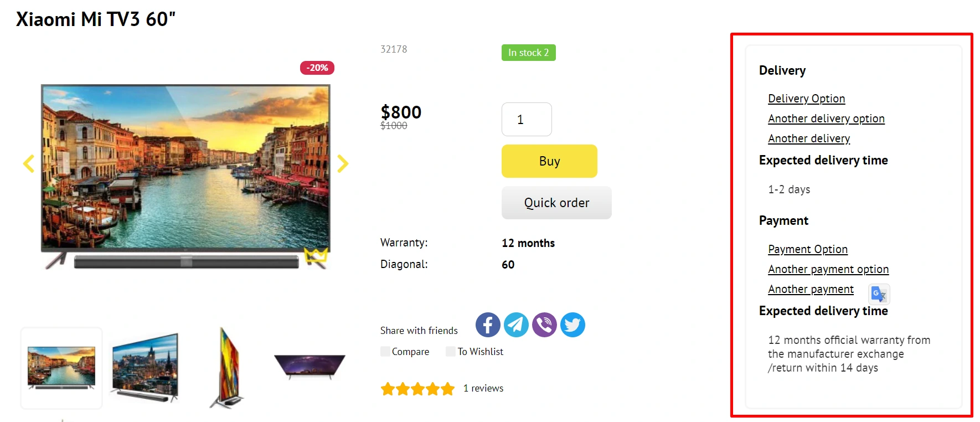Open Another delivery option link
Viewport: 980px width, 422px height.
point(826,119)
